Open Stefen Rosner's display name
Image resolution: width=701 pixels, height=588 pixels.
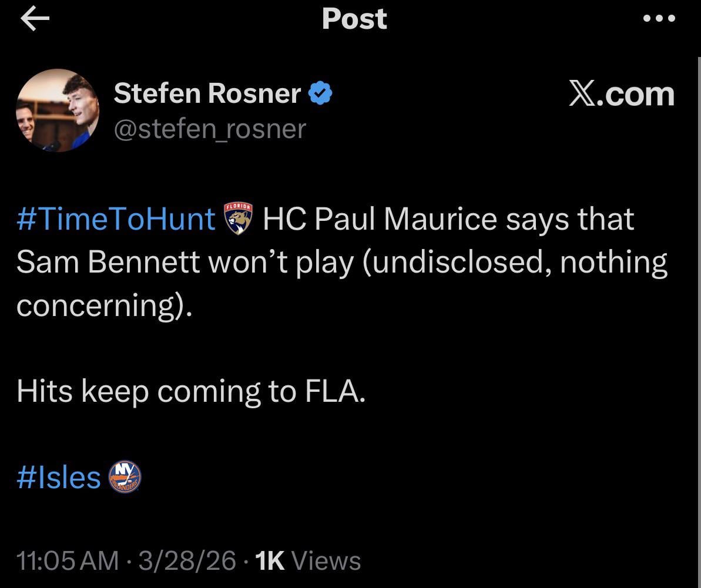click(x=208, y=92)
